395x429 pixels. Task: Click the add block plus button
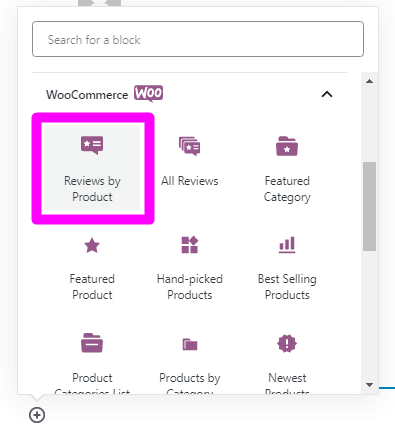pyautogui.click(x=37, y=415)
